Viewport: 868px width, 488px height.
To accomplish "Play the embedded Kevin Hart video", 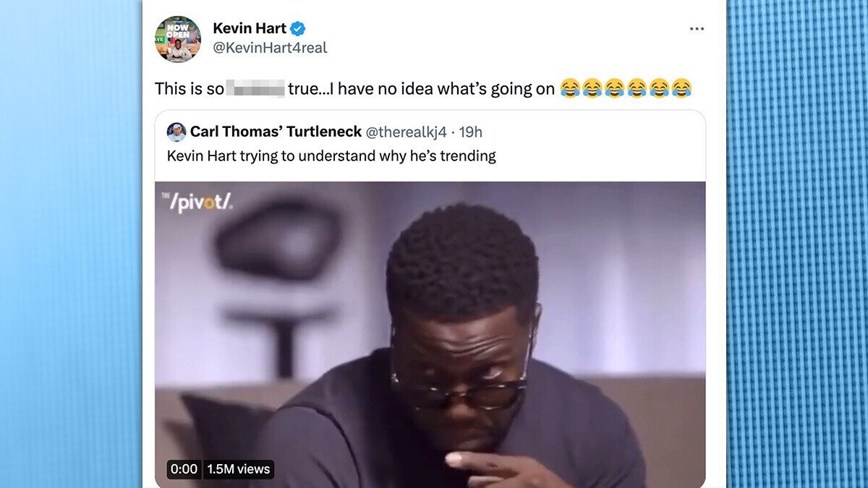I will coord(430,334).
